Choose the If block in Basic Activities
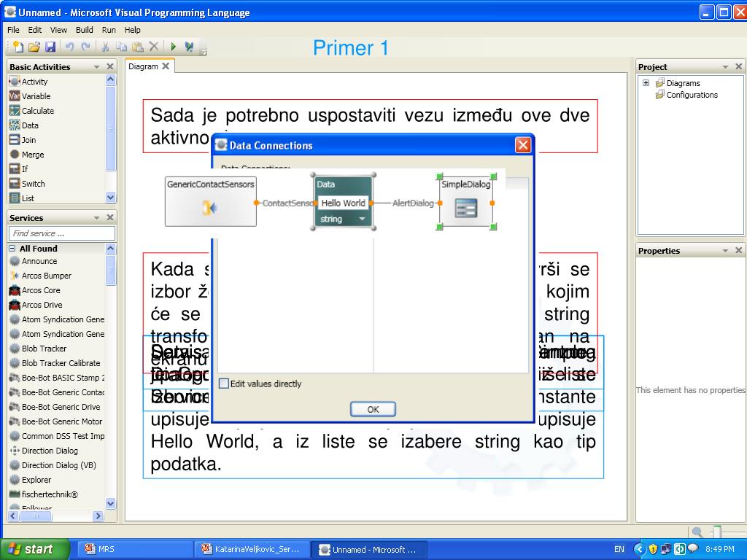Viewport: 747px width, 560px height. point(18,169)
